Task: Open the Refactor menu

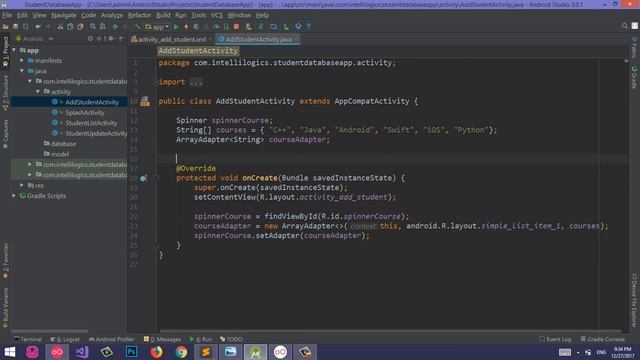Action: click(139, 15)
